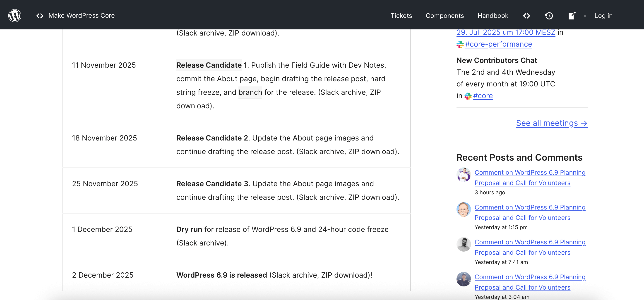Click the underlined branch glossary term
644x300 pixels.
coord(250,93)
